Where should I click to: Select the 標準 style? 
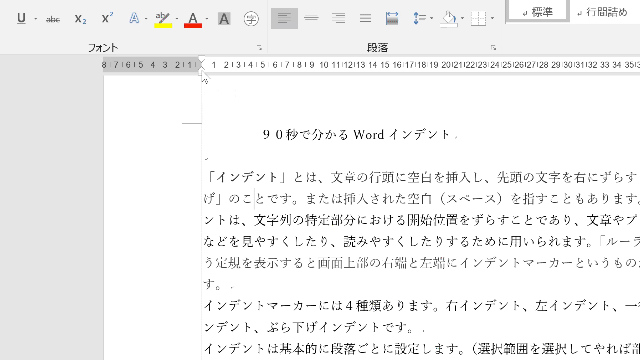[538, 12]
